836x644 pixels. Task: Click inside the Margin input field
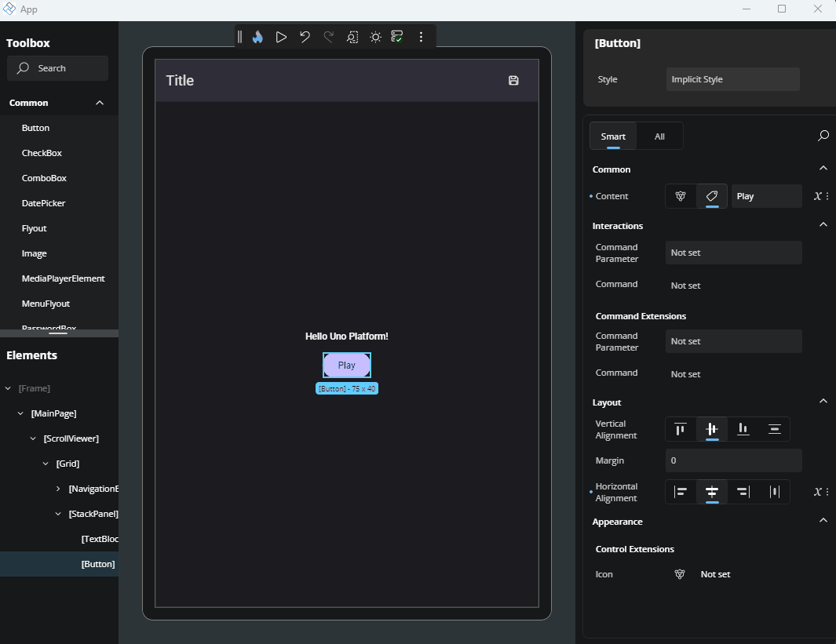[x=733, y=460]
